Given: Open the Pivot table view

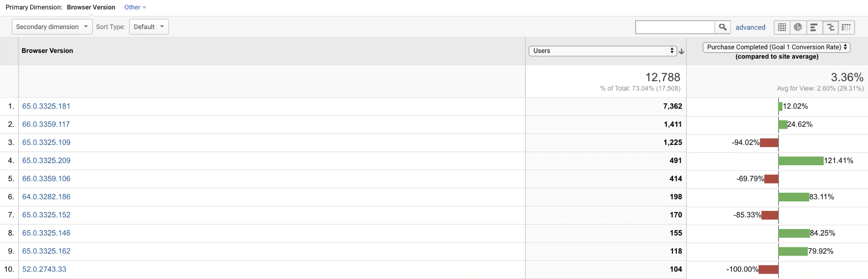Looking at the screenshot, I should (x=846, y=27).
